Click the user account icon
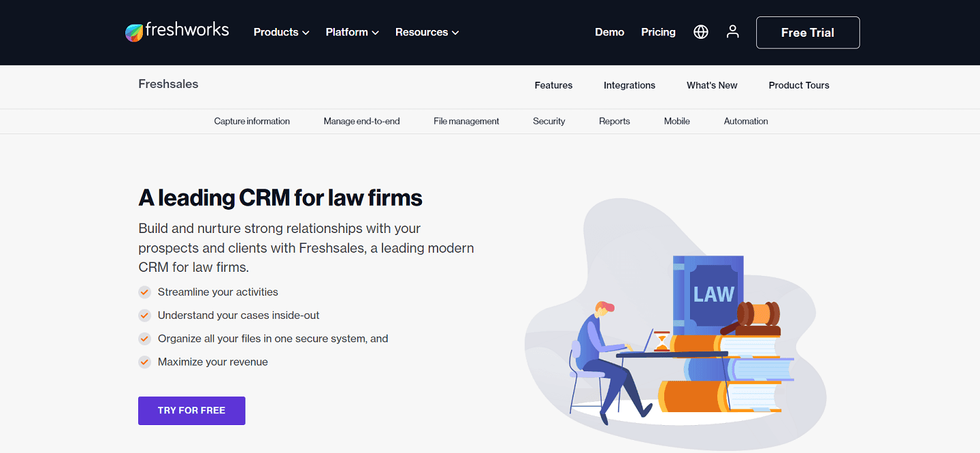This screenshot has height=453, width=980. coord(732,31)
